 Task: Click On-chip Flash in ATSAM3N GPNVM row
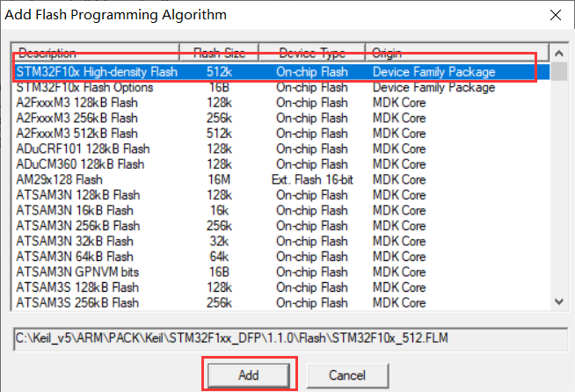click(312, 272)
